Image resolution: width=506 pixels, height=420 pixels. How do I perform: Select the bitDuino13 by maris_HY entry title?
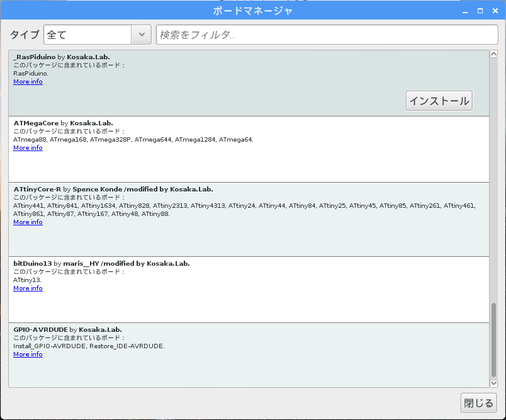(x=102, y=264)
